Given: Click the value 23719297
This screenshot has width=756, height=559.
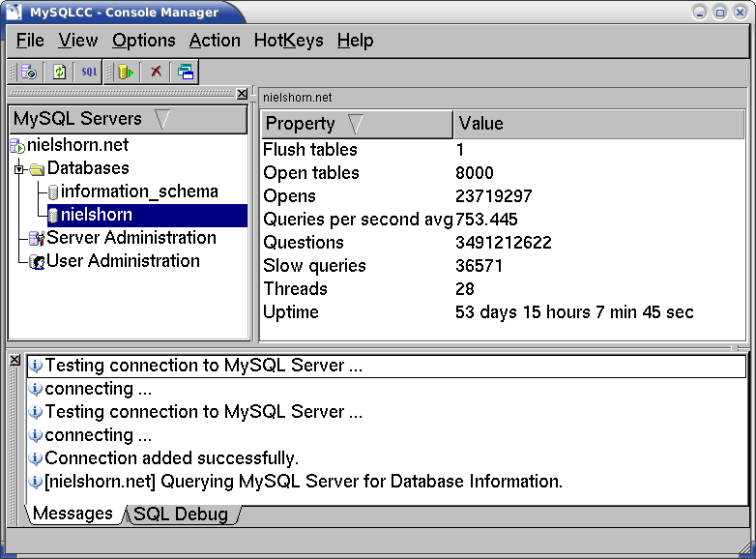Looking at the screenshot, I should point(494,196).
